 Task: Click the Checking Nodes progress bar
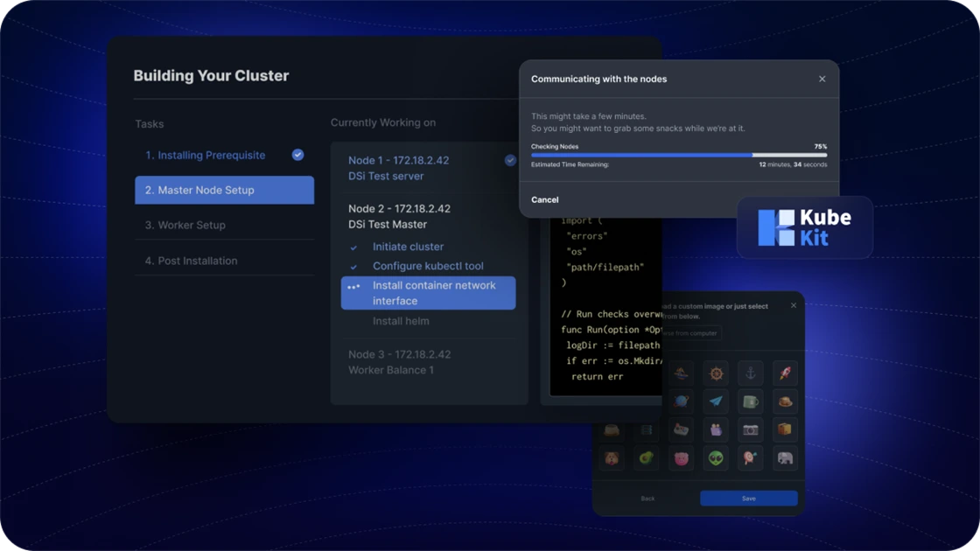[678, 155]
